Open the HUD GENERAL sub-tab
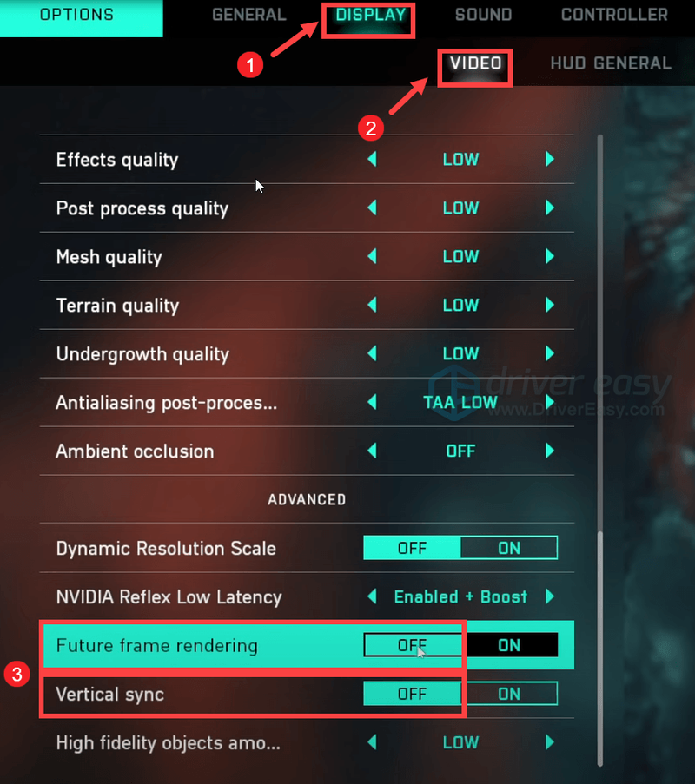 click(x=611, y=63)
